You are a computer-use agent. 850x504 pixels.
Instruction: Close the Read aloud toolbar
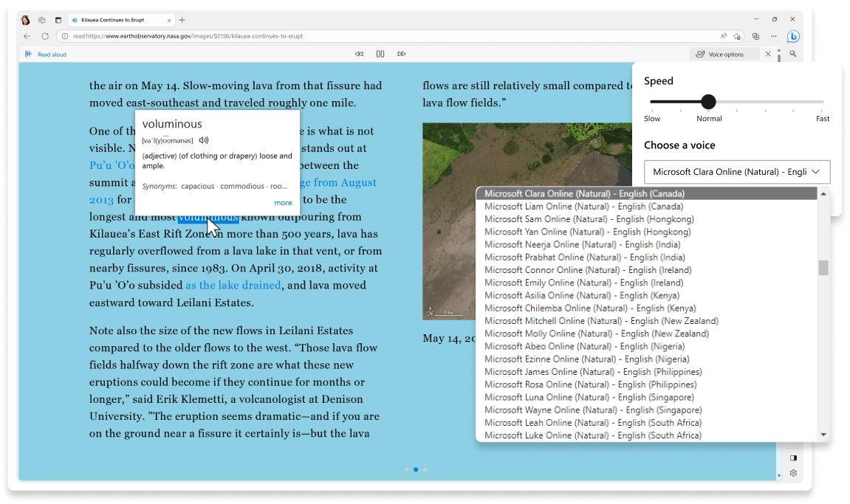[x=767, y=54]
